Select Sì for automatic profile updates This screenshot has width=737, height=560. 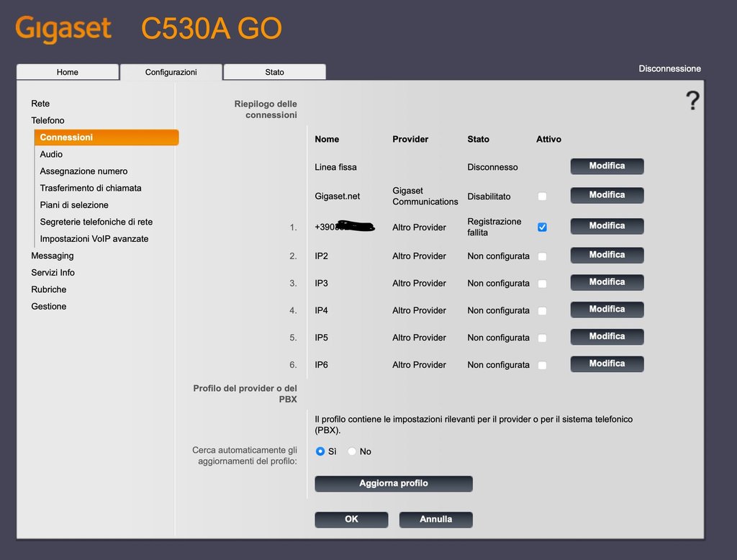pyautogui.click(x=320, y=451)
